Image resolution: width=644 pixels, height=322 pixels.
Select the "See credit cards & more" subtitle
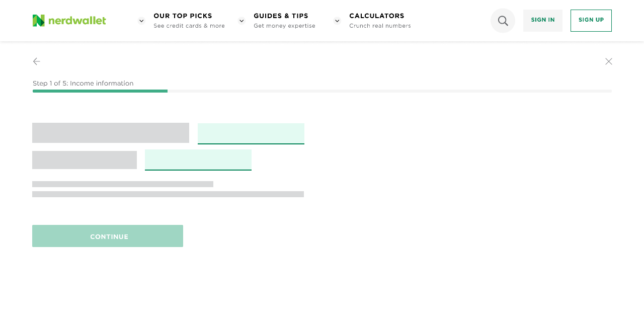(x=189, y=26)
